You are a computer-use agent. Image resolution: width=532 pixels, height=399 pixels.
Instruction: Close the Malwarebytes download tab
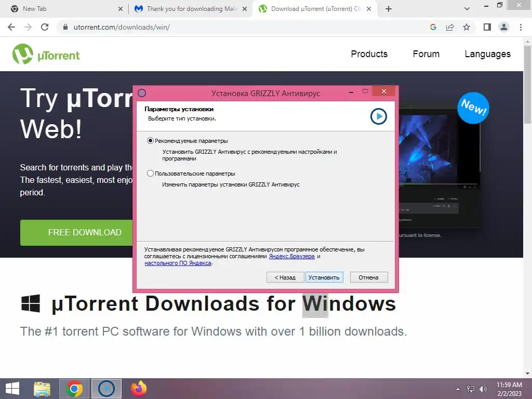click(245, 9)
